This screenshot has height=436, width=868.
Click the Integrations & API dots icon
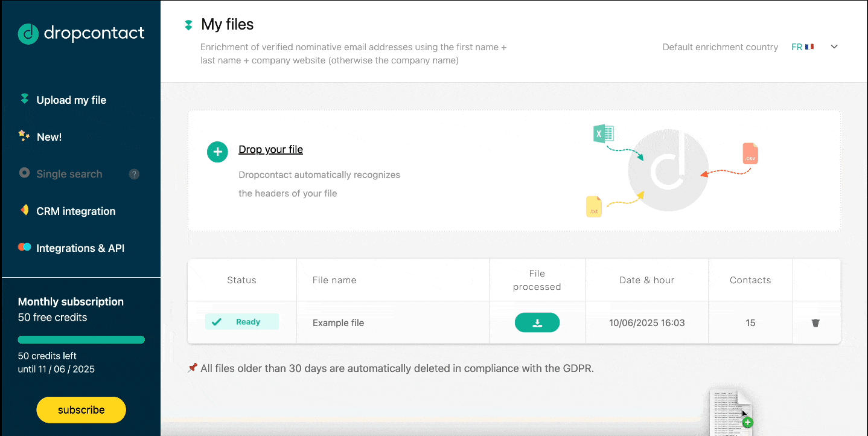point(24,247)
